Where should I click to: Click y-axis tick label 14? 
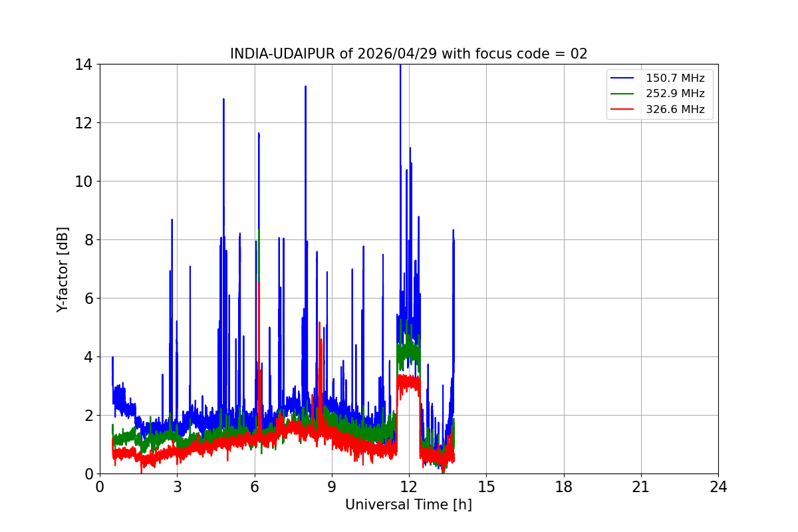84,65
